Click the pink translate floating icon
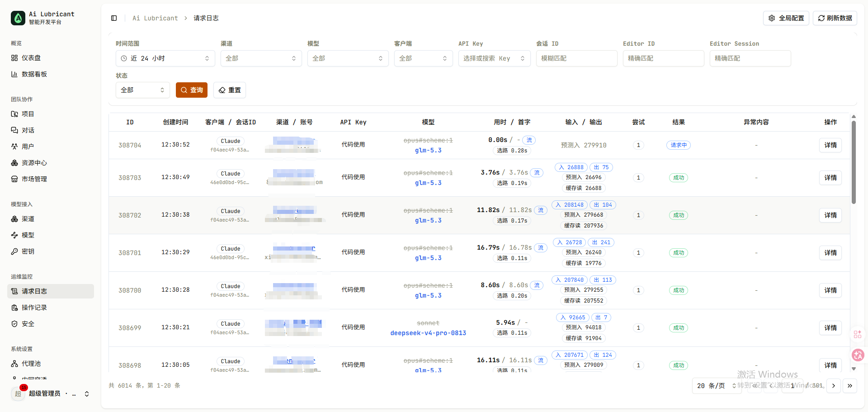 click(x=858, y=355)
